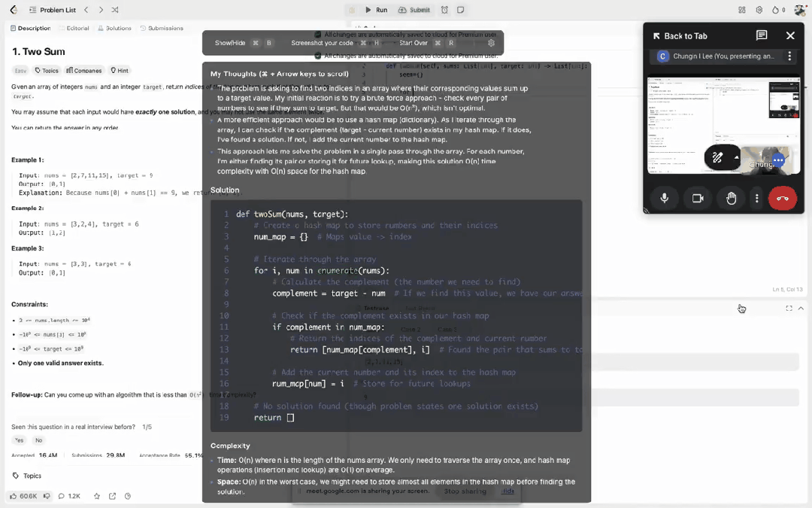This screenshot has width=812, height=508.
Task: Switch to the Editorial tab
Action: pyautogui.click(x=74, y=28)
